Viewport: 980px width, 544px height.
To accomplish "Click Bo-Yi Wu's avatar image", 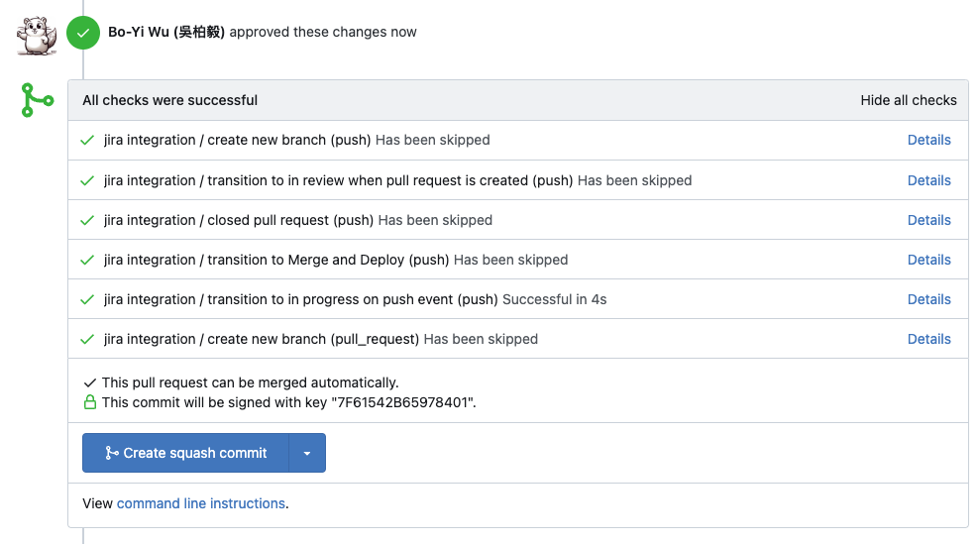I will point(38,34).
